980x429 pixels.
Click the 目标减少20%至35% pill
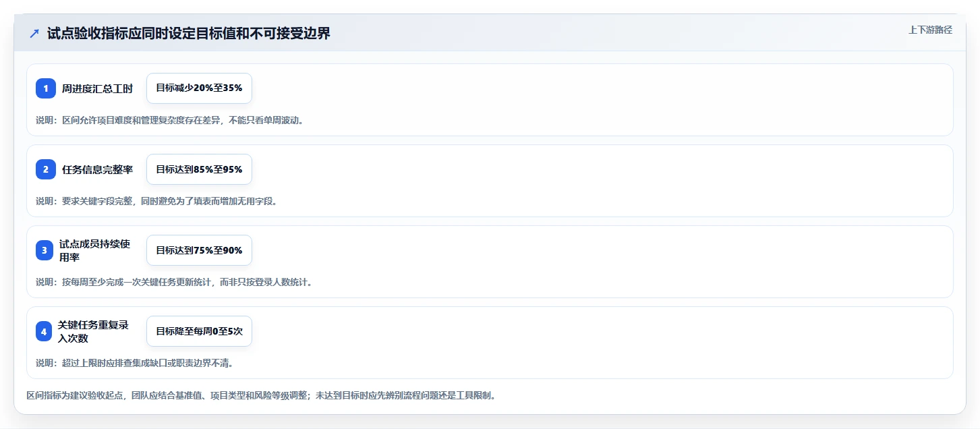[199, 88]
